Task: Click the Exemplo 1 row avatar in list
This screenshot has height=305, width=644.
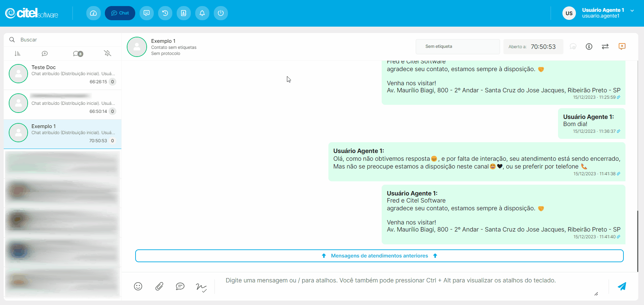Action: [18, 132]
